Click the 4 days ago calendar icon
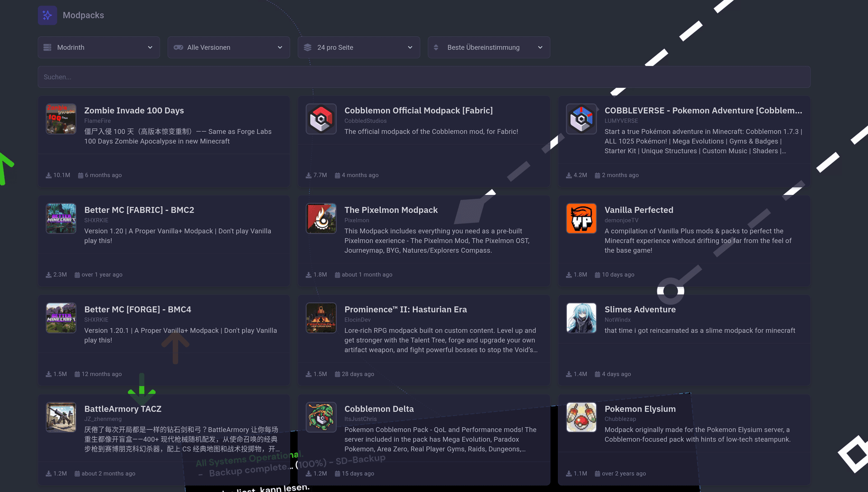The width and height of the screenshot is (868, 492). [598, 374]
